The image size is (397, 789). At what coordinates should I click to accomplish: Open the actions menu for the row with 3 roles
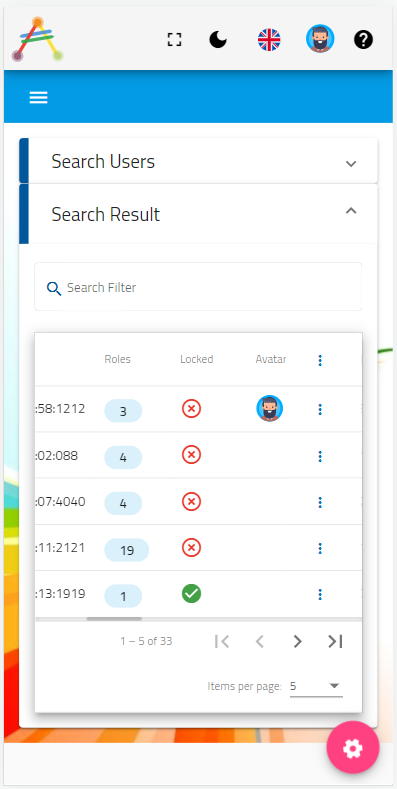pos(320,410)
